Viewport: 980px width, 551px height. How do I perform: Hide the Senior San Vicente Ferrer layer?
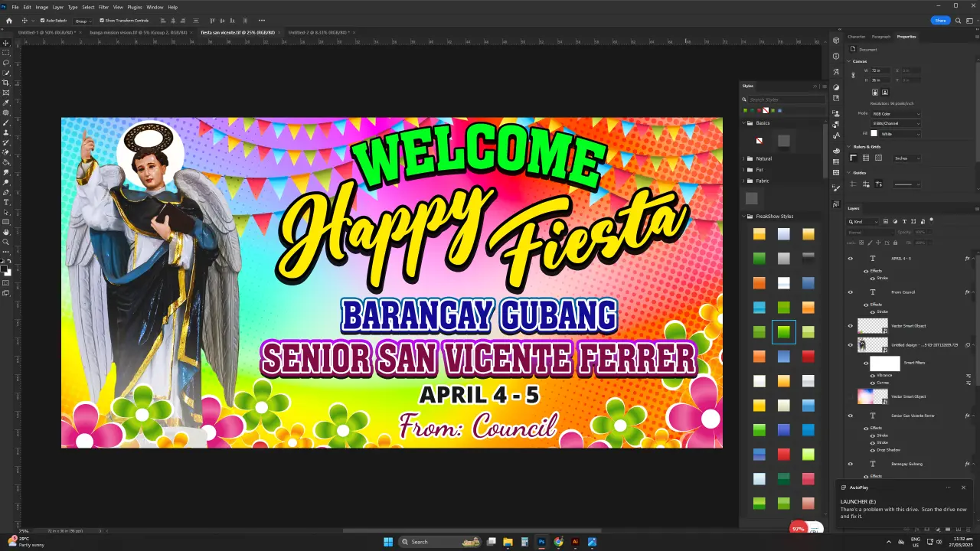[850, 416]
